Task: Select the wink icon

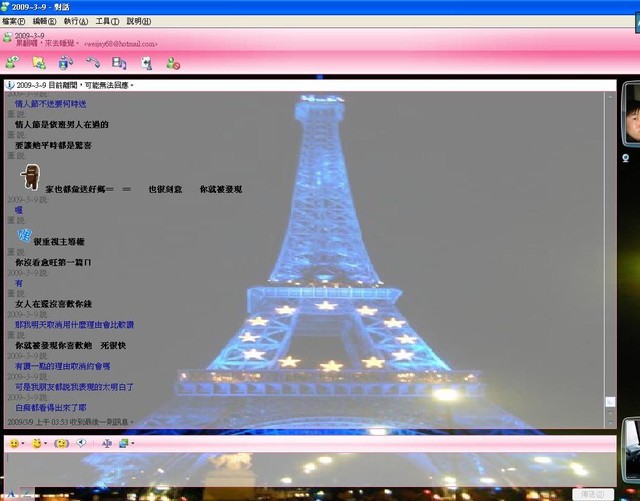Action: pyautogui.click(x=37, y=443)
